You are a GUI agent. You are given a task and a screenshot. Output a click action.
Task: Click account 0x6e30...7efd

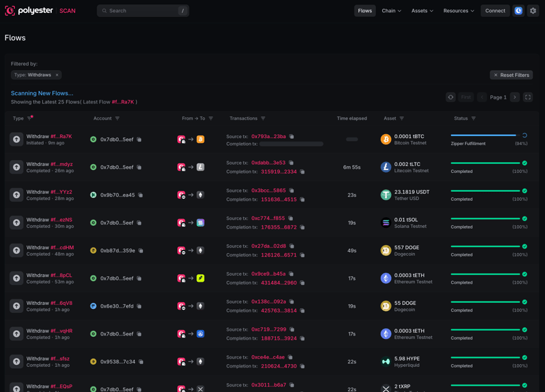pyautogui.click(x=116, y=306)
